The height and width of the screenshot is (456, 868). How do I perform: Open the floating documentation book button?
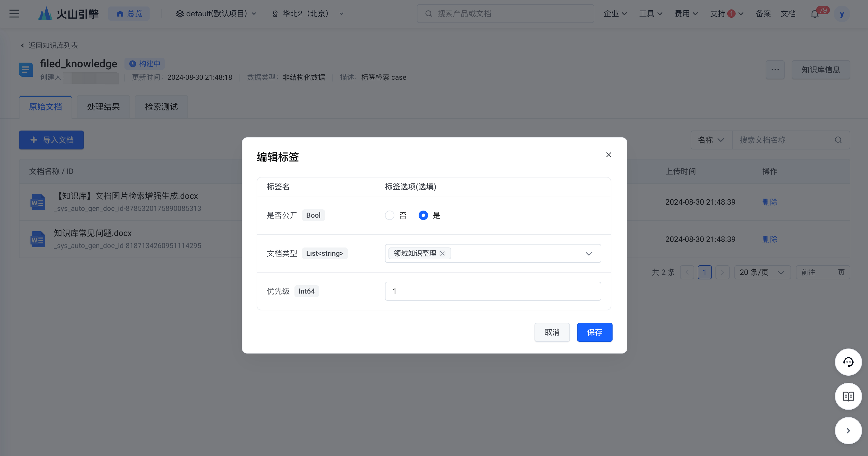point(848,396)
